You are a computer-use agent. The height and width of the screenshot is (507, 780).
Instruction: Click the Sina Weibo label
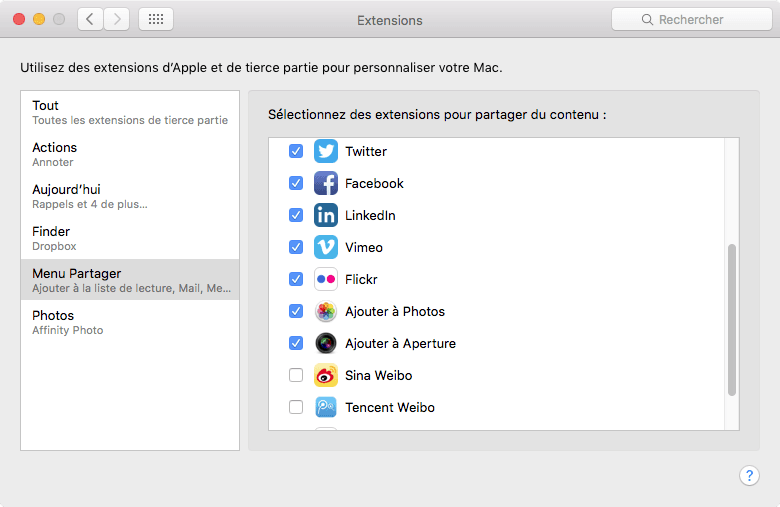[379, 376]
